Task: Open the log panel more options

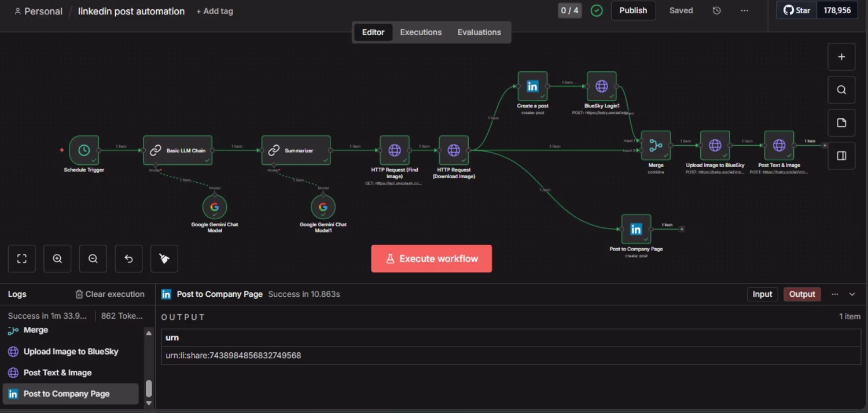Action: 834,294
